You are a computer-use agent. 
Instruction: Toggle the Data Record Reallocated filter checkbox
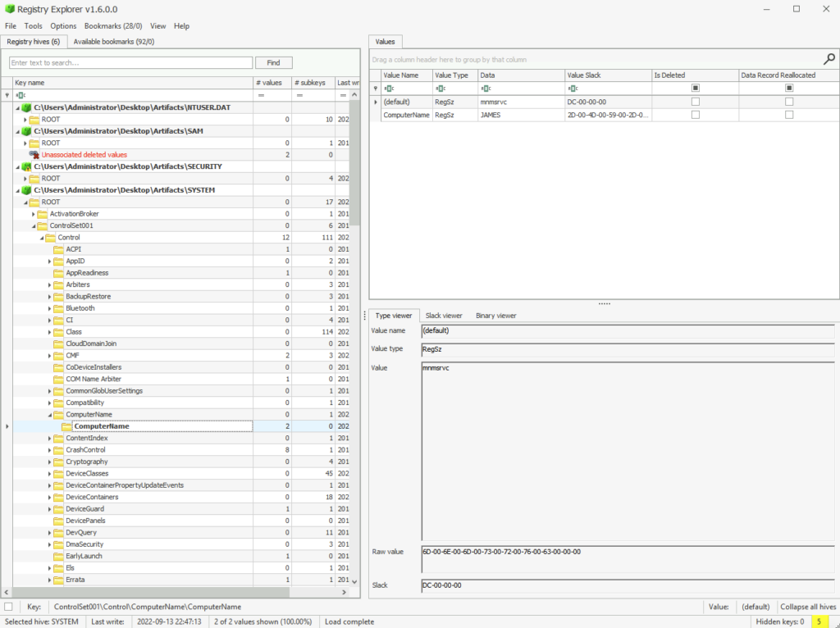coord(789,88)
